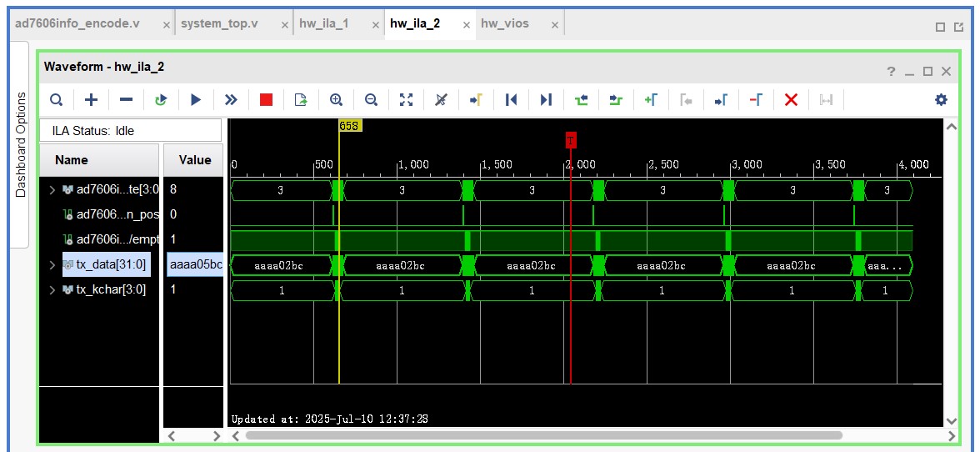Go to cursor with yellow marker arrow icon
980x452 pixels.
click(477, 99)
